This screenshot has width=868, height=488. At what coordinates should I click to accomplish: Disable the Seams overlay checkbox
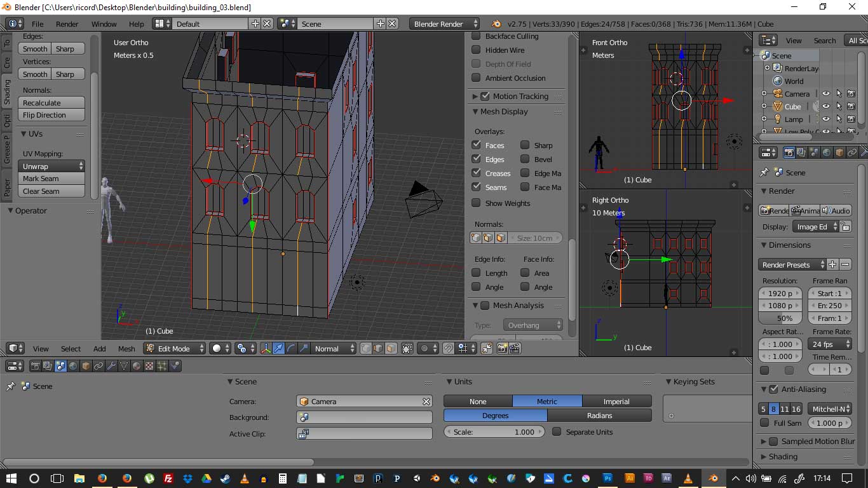click(476, 187)
